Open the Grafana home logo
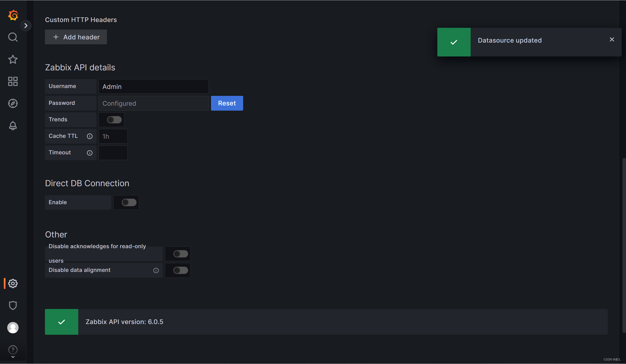Image resolution: width=626 pixels, height=364 pixels. coord(13,15)
